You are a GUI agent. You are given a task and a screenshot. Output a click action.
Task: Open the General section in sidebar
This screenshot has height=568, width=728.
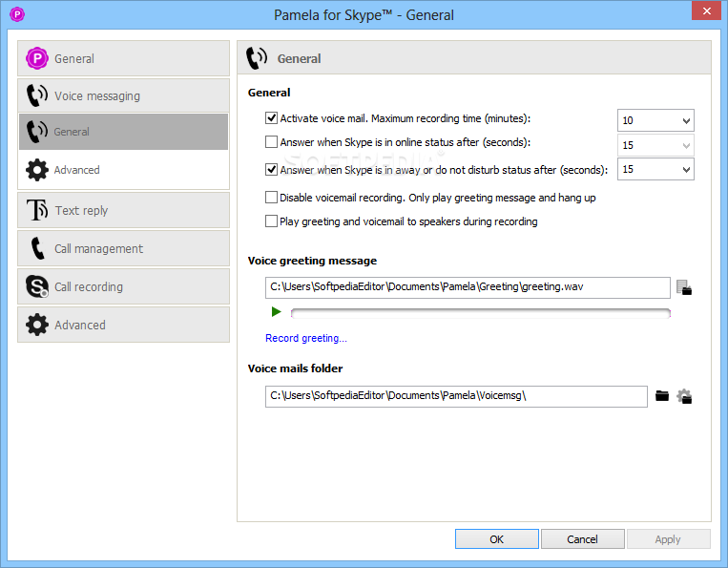(x=123, y=58)
